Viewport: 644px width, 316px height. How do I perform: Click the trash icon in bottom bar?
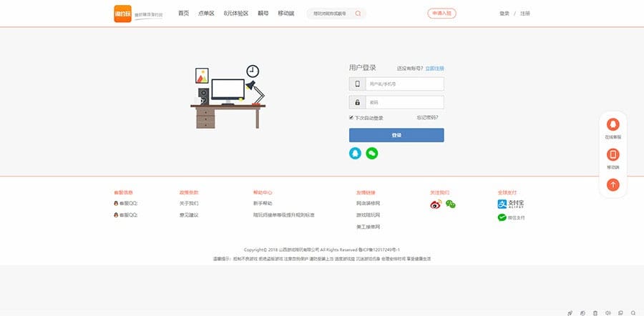(595, 313)
